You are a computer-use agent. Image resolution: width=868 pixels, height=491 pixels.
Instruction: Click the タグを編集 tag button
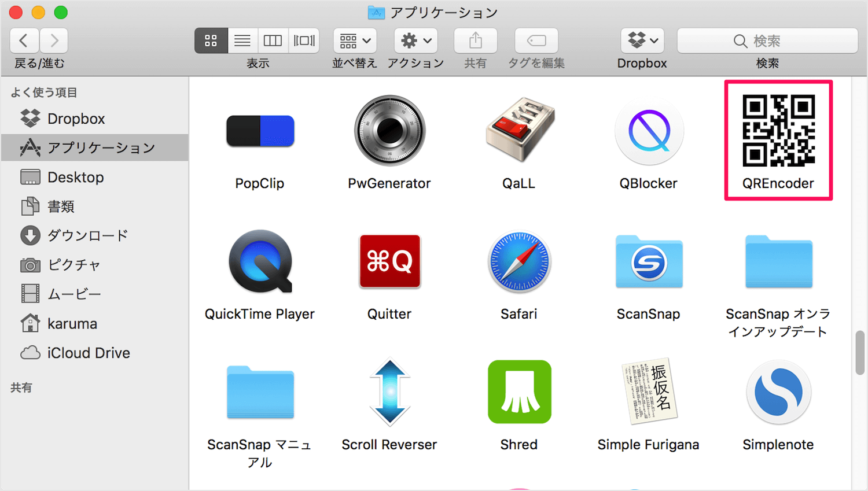(536, 40)
